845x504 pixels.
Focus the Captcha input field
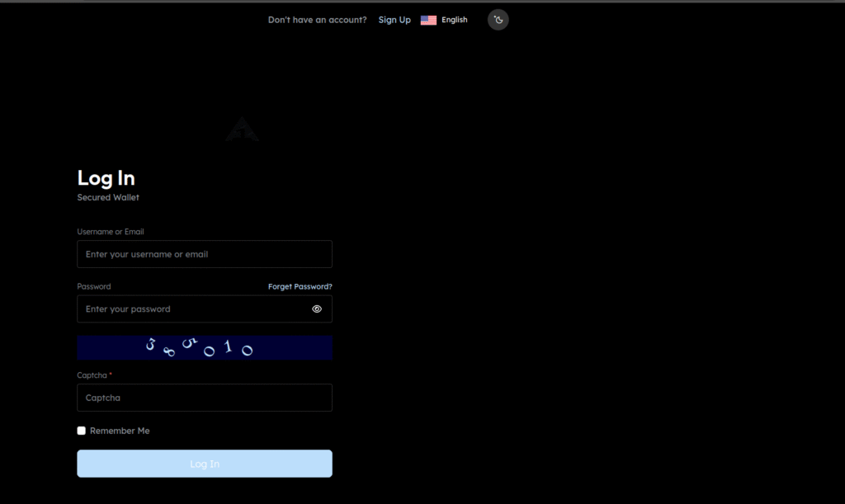[204, 398]
